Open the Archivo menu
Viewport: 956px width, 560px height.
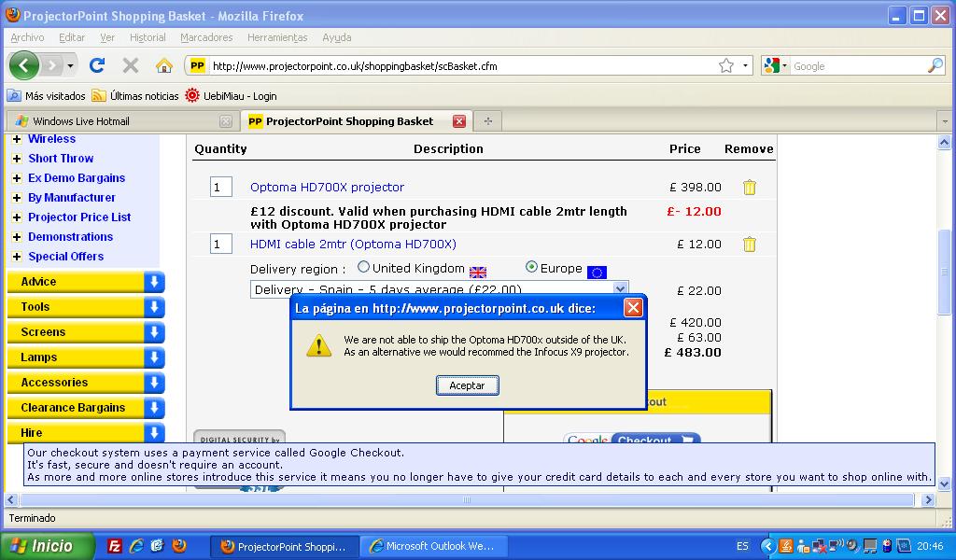click(27, 37)
